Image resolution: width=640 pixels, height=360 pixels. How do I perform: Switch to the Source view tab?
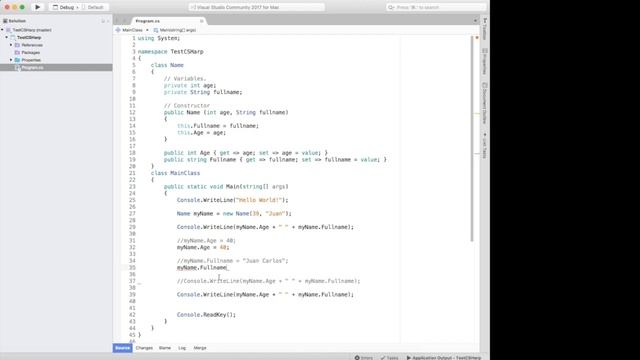[122, 348]
